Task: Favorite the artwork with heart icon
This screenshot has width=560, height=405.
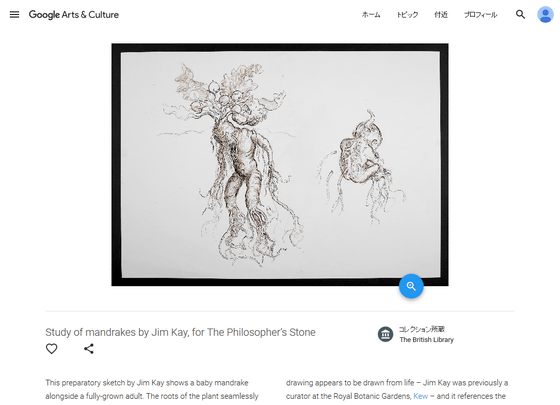Action: point(51,349)
